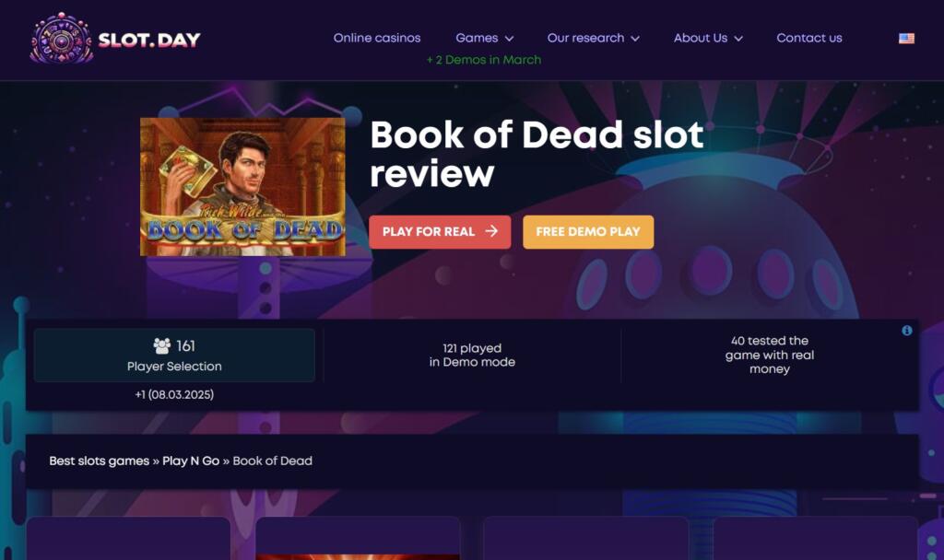Expand the About Us dropdown chevron
This screenshot has height=560, width=944.
click(x=738, y=39)
